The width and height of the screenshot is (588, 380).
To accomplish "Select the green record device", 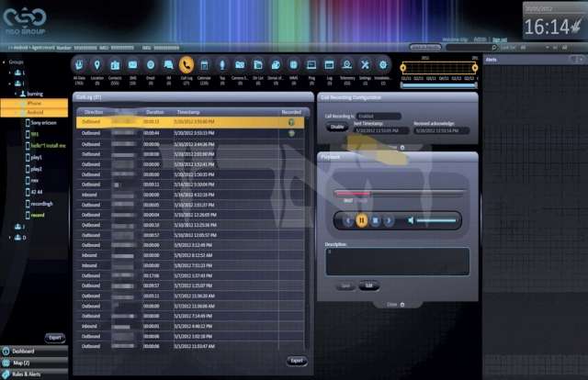I will (35, 215).
